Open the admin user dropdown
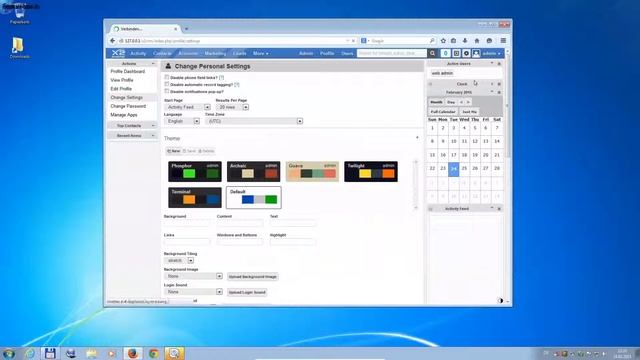640x360 pixels. pyautogui.click(x=491, y=53)
